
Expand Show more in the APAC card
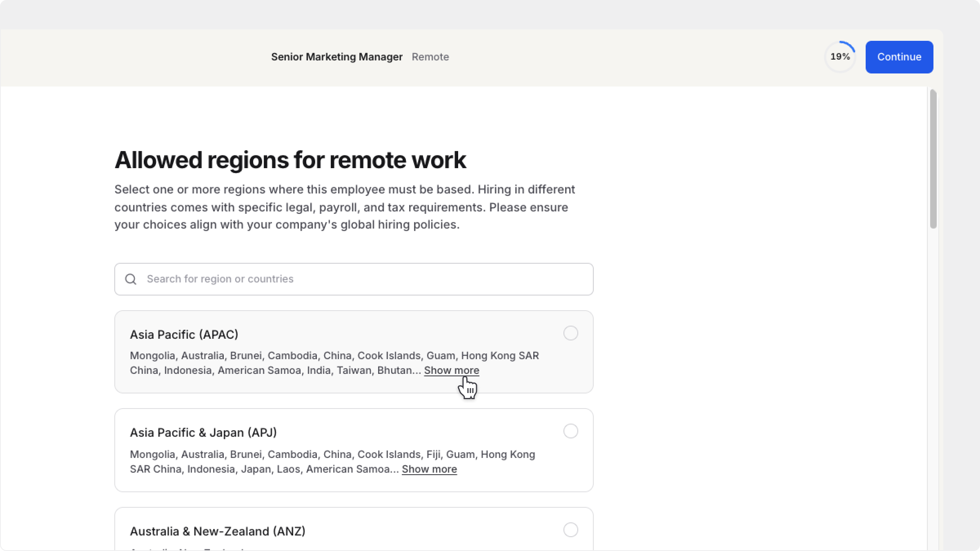452,370
